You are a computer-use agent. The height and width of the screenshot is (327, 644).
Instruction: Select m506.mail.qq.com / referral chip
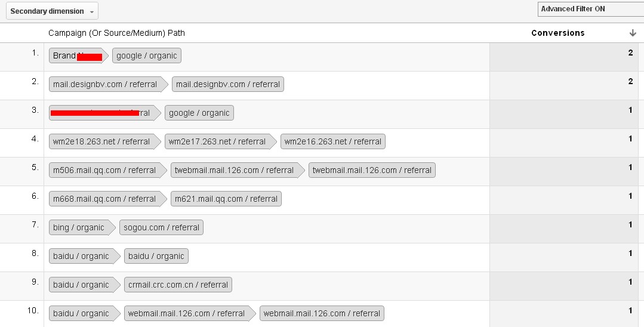[107, 170]
